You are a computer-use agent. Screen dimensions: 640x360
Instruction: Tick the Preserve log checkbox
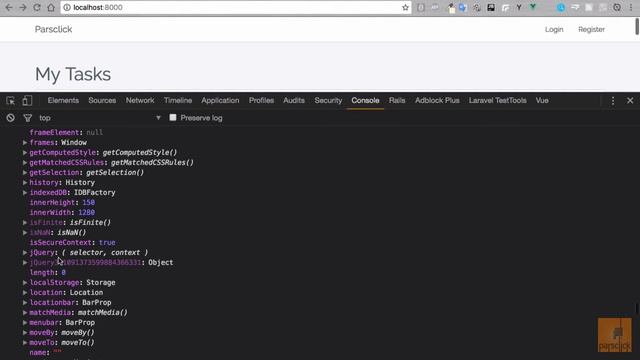(x=173, y=118)
